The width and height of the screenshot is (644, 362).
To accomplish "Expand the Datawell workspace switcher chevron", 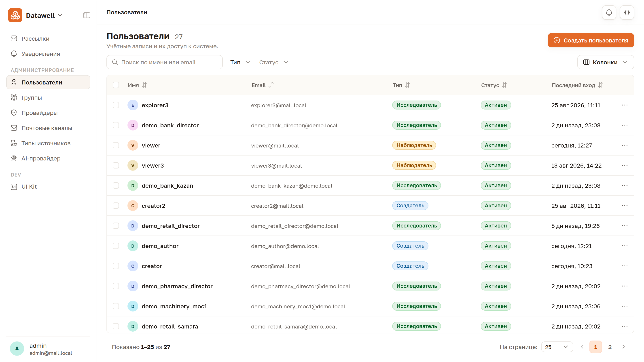I will click(60, 15).
